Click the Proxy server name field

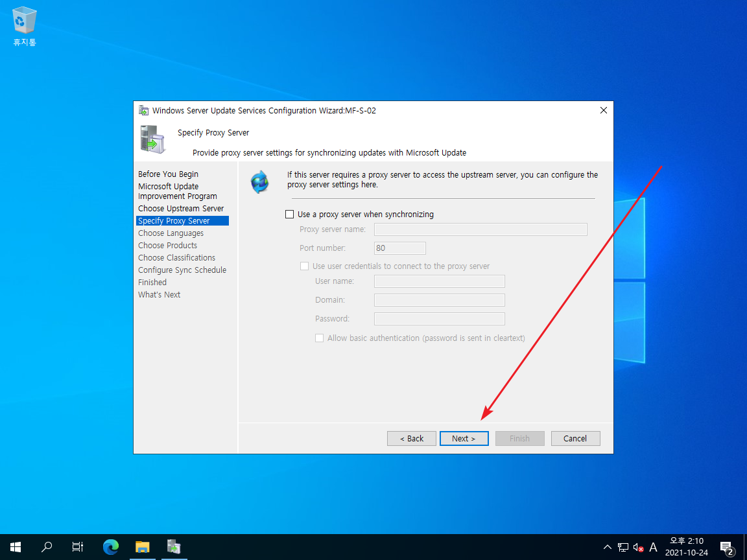[x=480, y=229]
